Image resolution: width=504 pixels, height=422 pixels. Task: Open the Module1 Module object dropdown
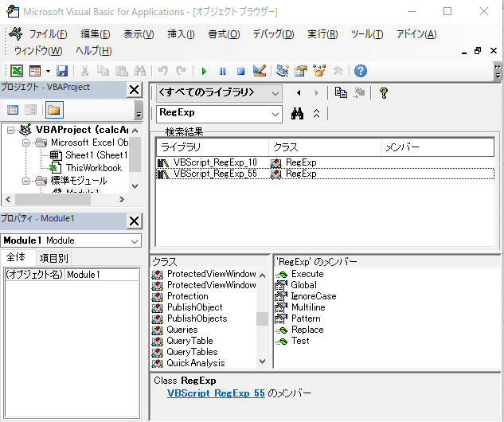[x=135, y=241]
